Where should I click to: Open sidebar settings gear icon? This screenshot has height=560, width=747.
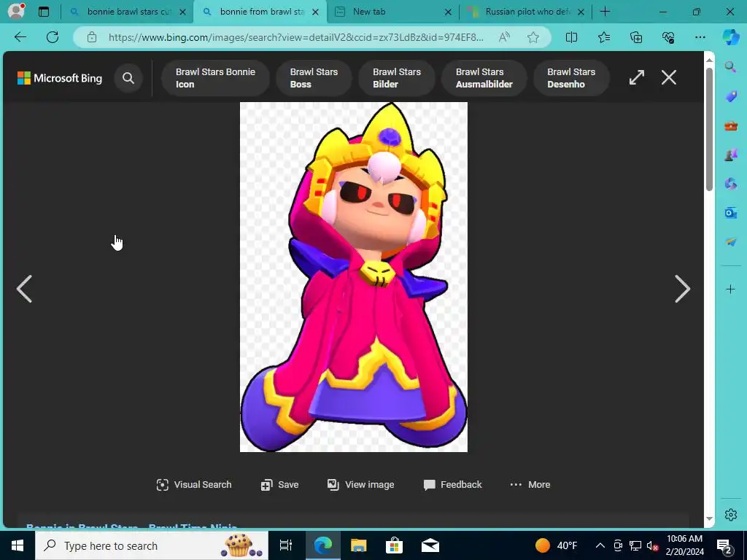(730, 515)
